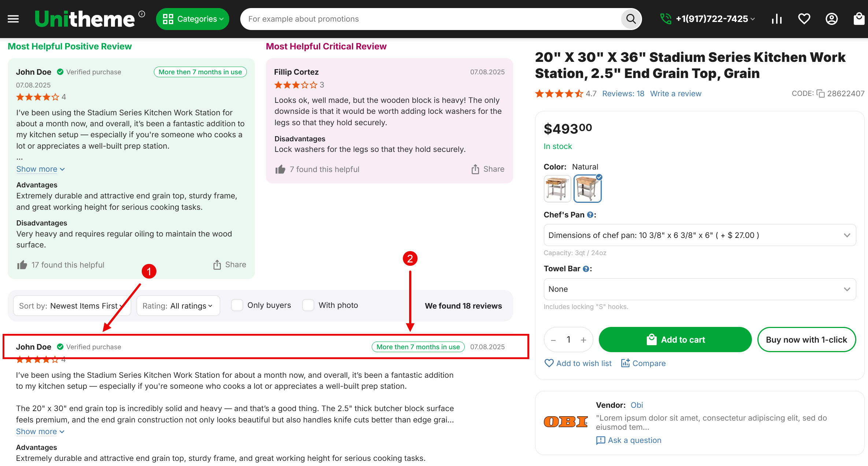The image size is (868, 466).
Task: Tick the With photo checkbox
Action: tap(308, 305)
